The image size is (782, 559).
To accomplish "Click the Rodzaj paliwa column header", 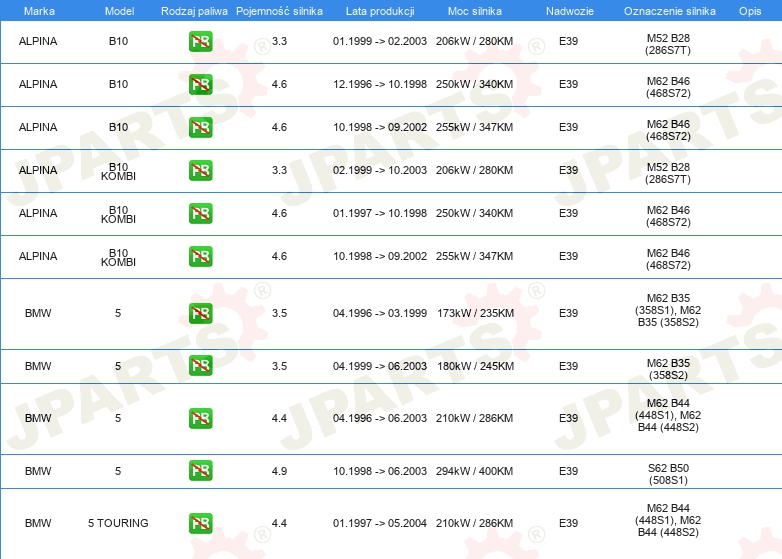I will 194,11.
